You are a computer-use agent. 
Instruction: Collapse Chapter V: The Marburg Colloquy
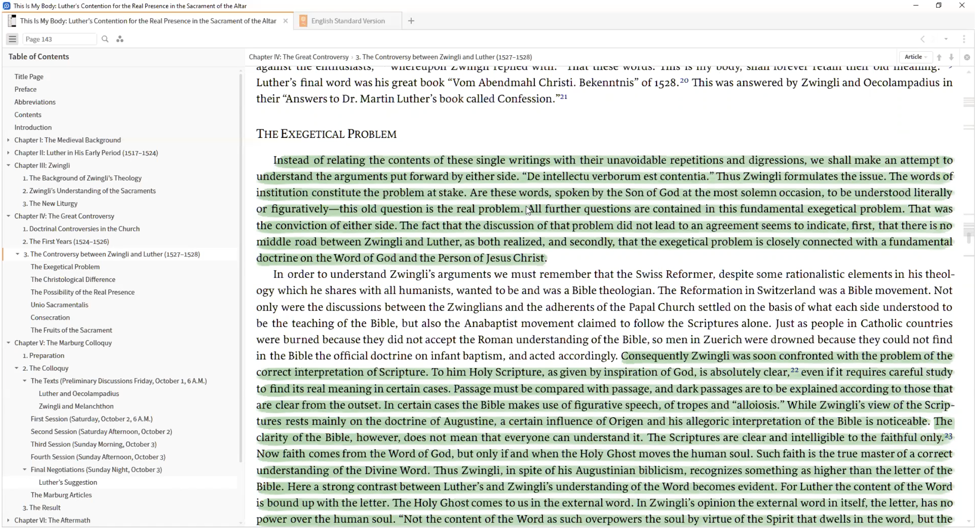coord(8,343)
